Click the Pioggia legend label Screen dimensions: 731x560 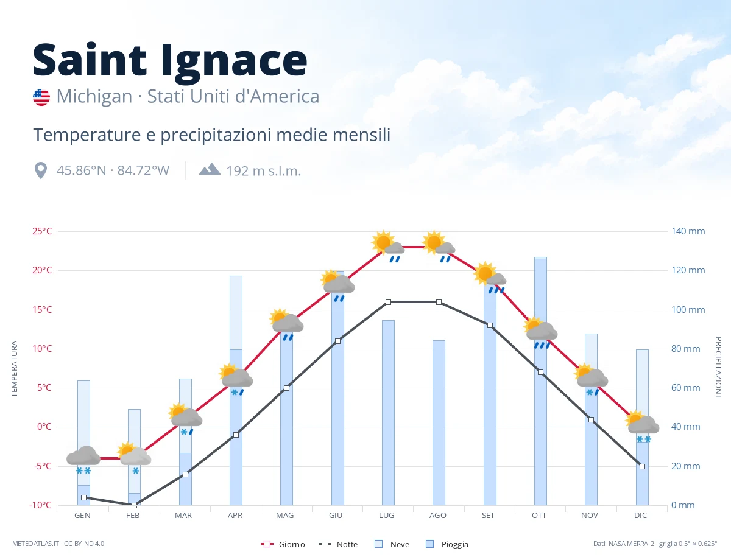pyautogui.click(x=455, y=544)
